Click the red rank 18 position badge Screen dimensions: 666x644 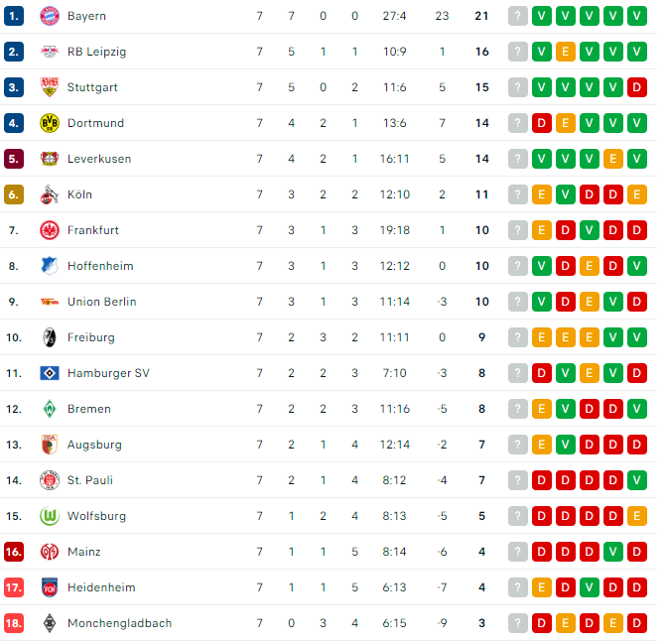pos(14,623)
